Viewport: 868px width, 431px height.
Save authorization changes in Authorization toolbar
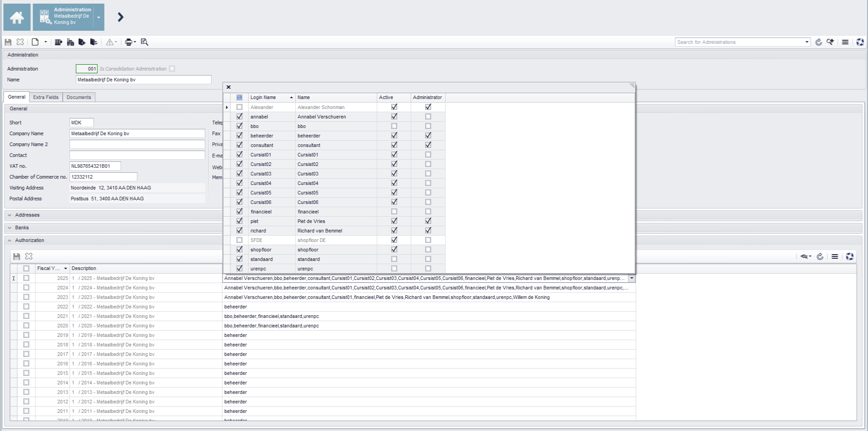(17, 256)
